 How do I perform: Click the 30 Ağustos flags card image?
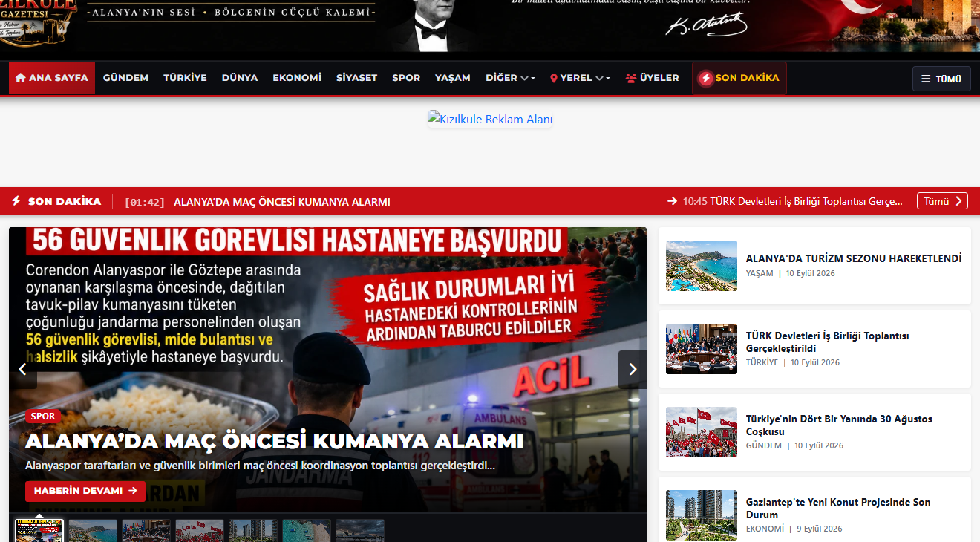pos(702,432)
